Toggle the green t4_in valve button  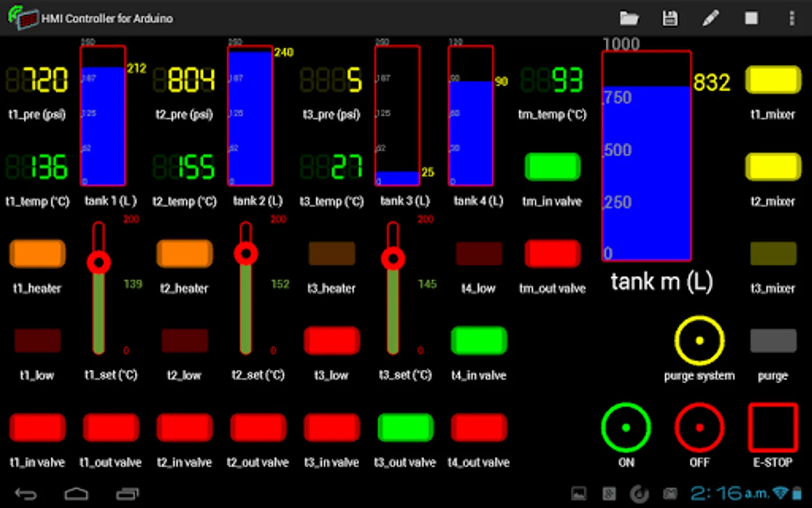pos(479,340)
